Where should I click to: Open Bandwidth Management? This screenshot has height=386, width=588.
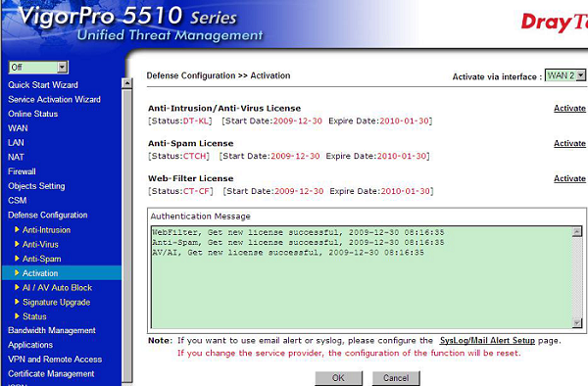tap(52, 330)
